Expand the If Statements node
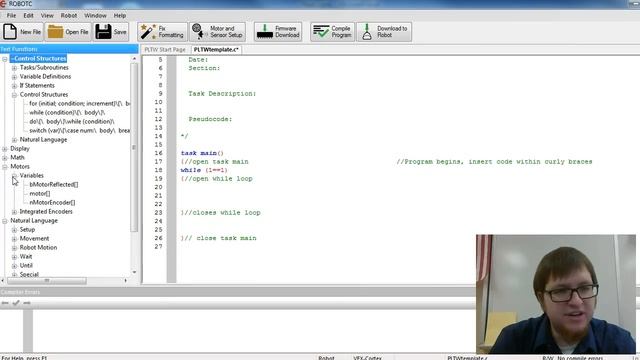 click(x=14, y=86)
